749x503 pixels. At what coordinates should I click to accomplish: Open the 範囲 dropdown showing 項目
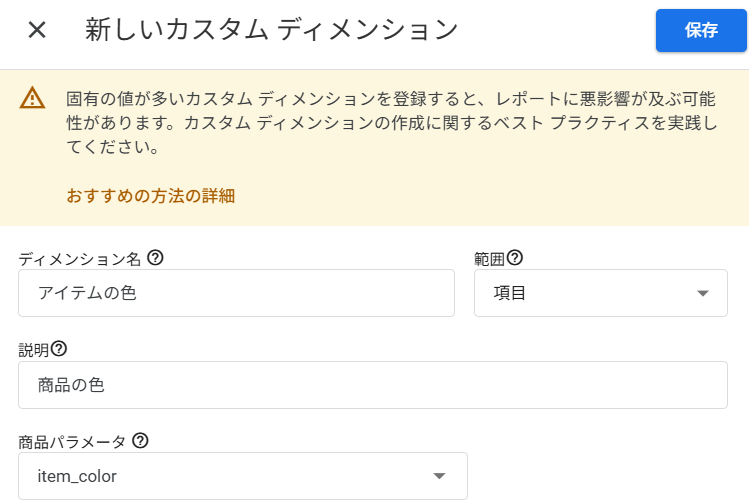(600, 293)
